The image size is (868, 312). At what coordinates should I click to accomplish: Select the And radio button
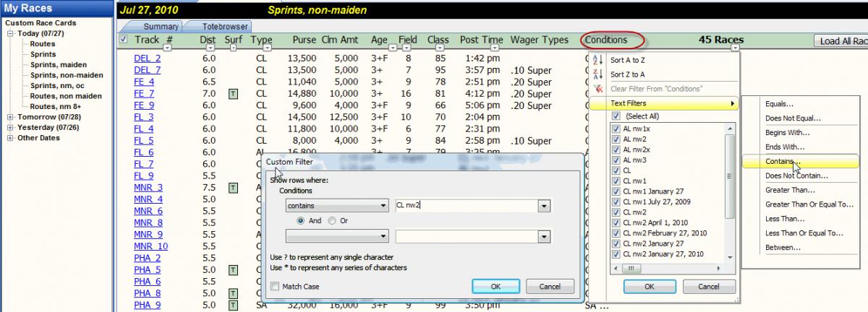pos(301,221)
